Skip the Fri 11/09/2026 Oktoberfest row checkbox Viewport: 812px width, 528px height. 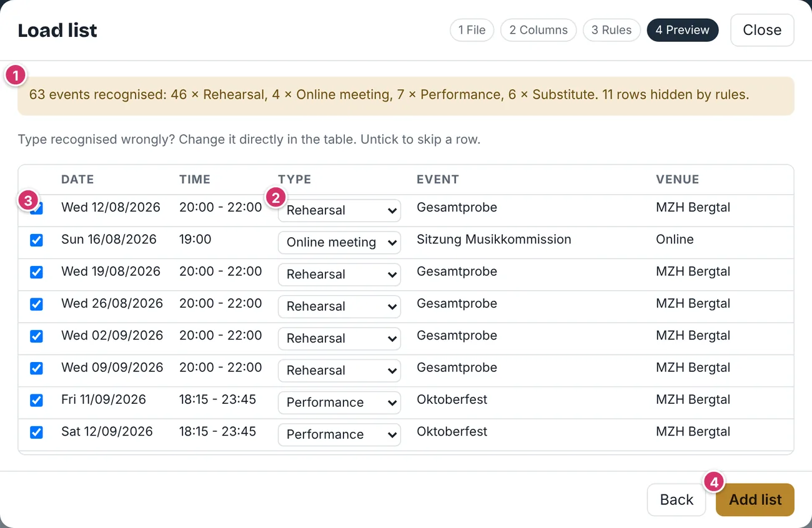pyautogui.click(x=37, y=400)
